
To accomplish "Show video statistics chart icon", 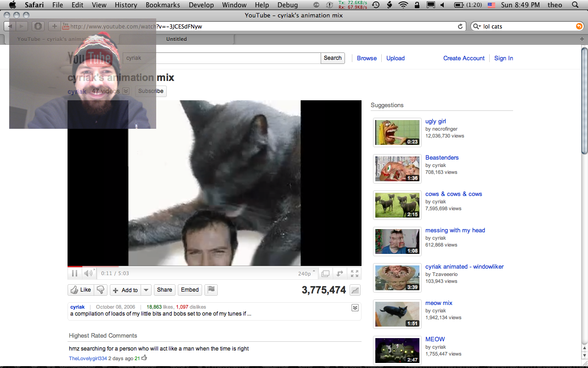I will pyautogui.click(x=355, y=290).
